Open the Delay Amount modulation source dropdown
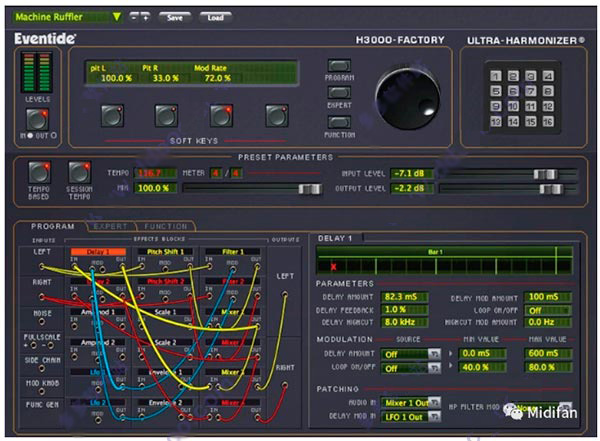 pyautogui.click(x=411, y=354)
